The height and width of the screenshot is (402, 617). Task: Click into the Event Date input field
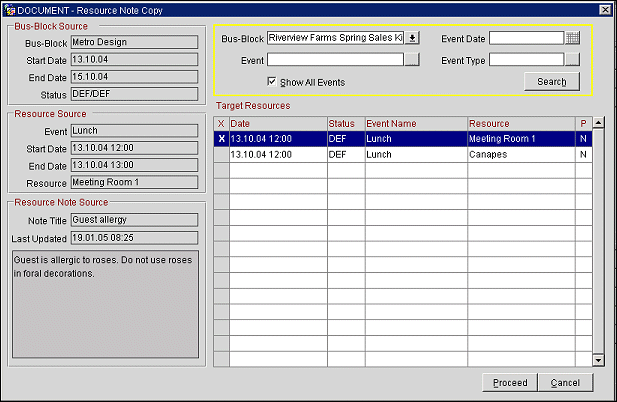point(526,38)
